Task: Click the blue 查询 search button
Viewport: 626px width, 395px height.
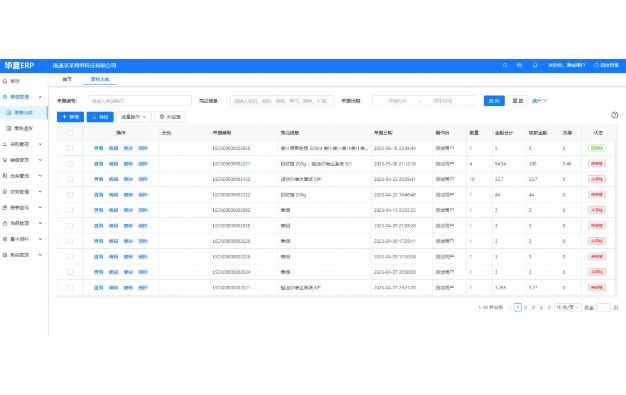Action: [494, 101]
